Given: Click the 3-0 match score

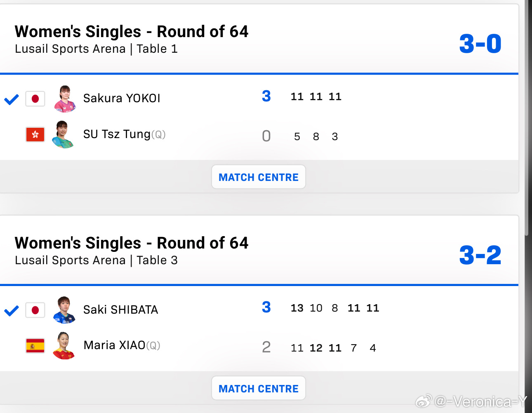Looking at the screenshot, I should click(480, 44).
